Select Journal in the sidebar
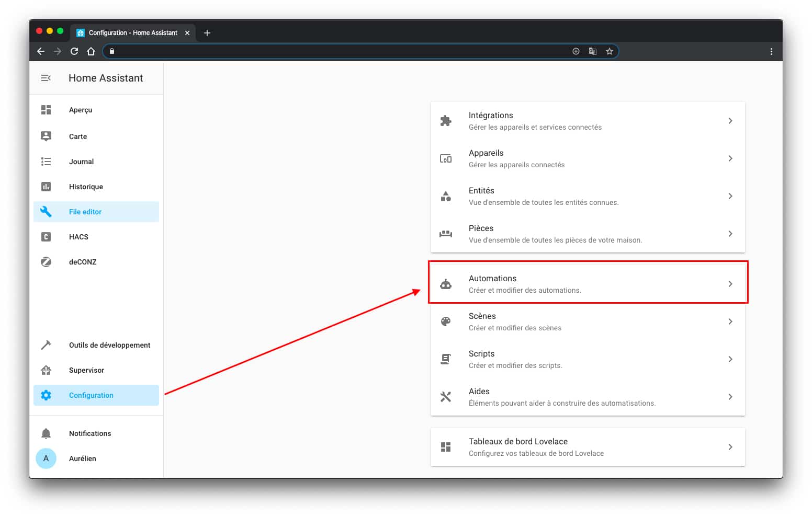Viewport: 812px width, 517px height. pos(81,162)
